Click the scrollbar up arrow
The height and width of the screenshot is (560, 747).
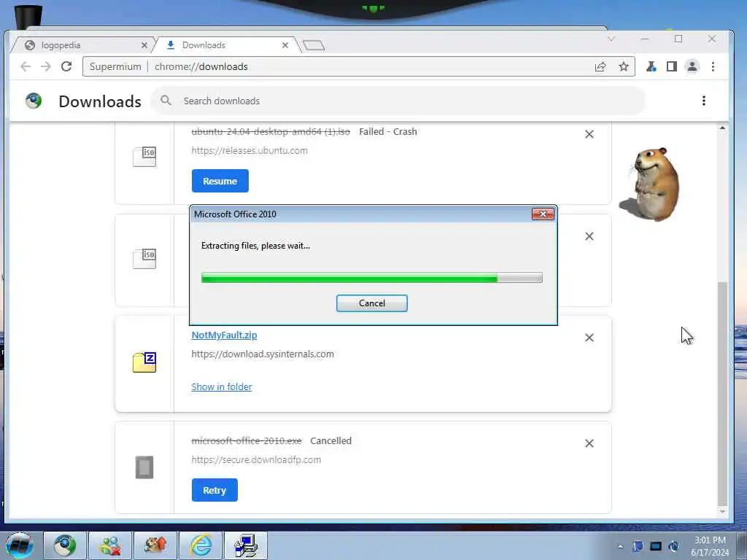tap(722, 128)
